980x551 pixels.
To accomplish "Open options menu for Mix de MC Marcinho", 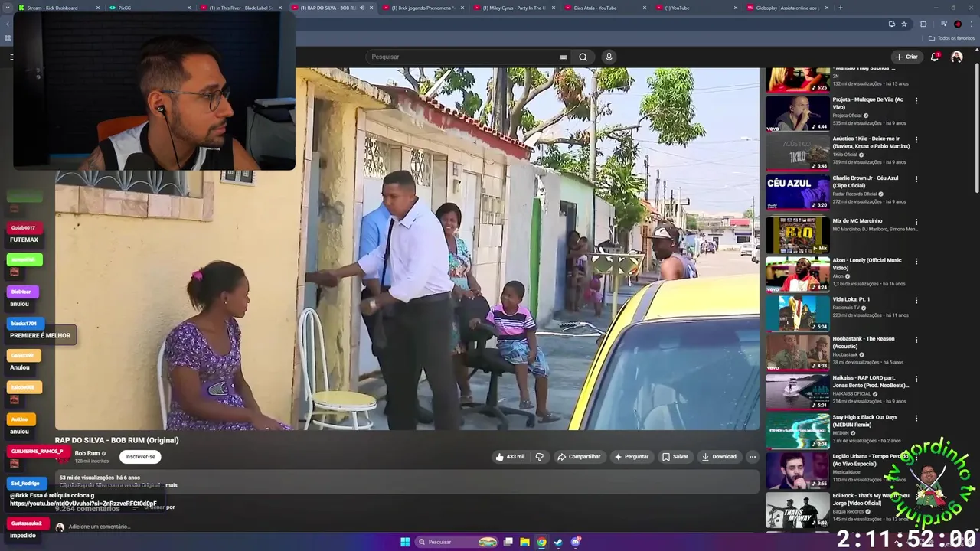I will coord(916,222).
